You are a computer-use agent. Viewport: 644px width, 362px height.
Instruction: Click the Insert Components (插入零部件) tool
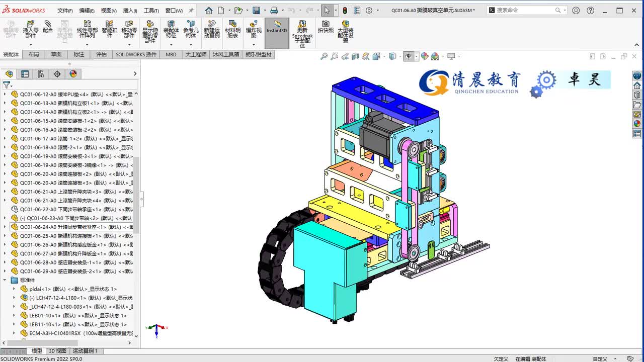tap(31, 29)
